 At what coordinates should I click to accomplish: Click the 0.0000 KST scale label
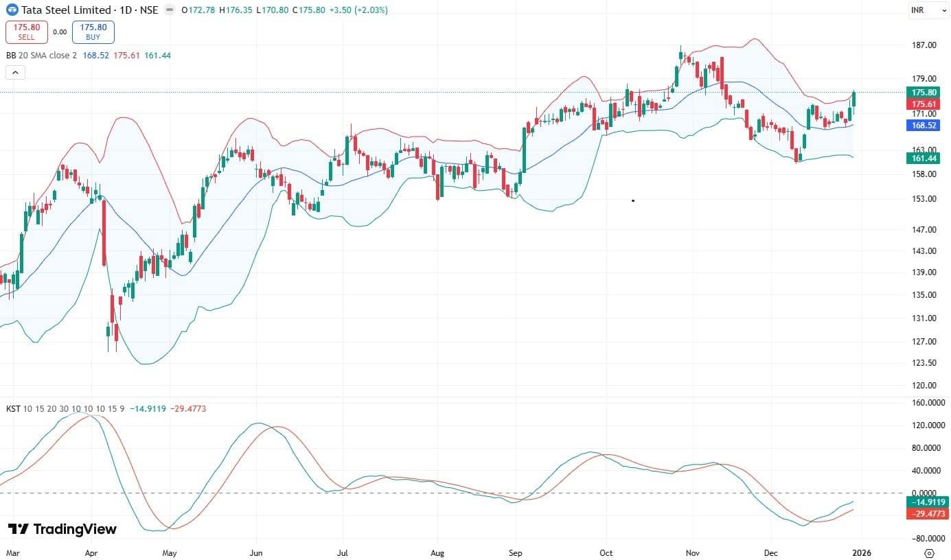coord(925,493)
